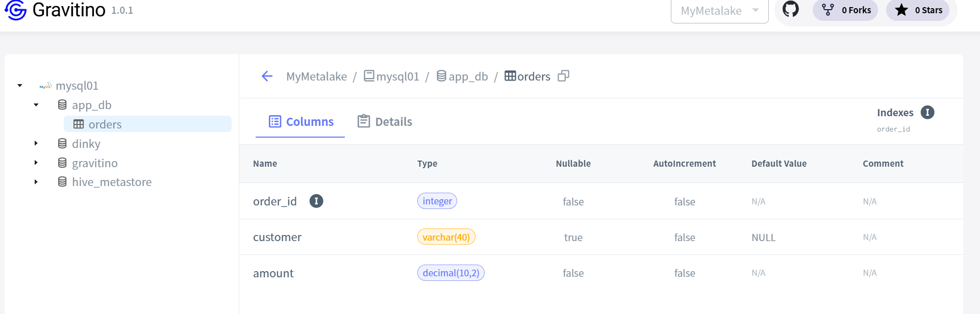This screenshot has width=980, height=314.
Task: Collapse the app_db schema node
Action: tap(36, 105)
